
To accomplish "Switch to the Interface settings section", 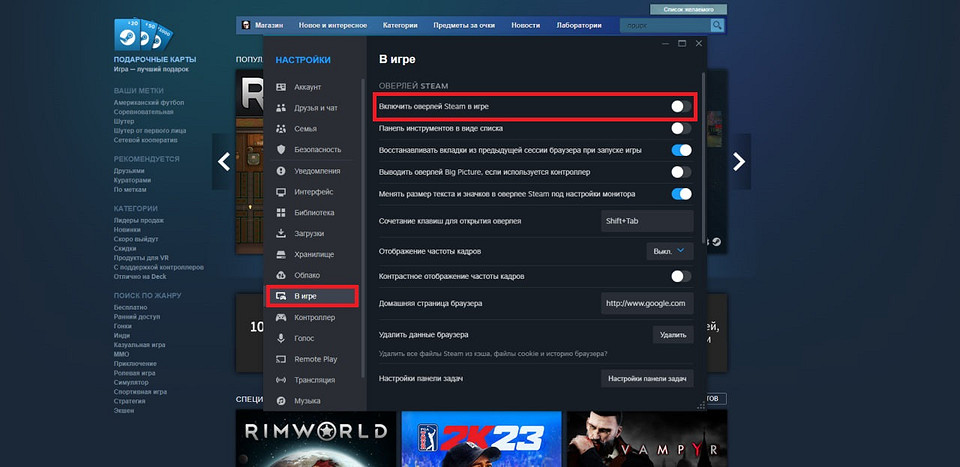I will coord(314,192).
